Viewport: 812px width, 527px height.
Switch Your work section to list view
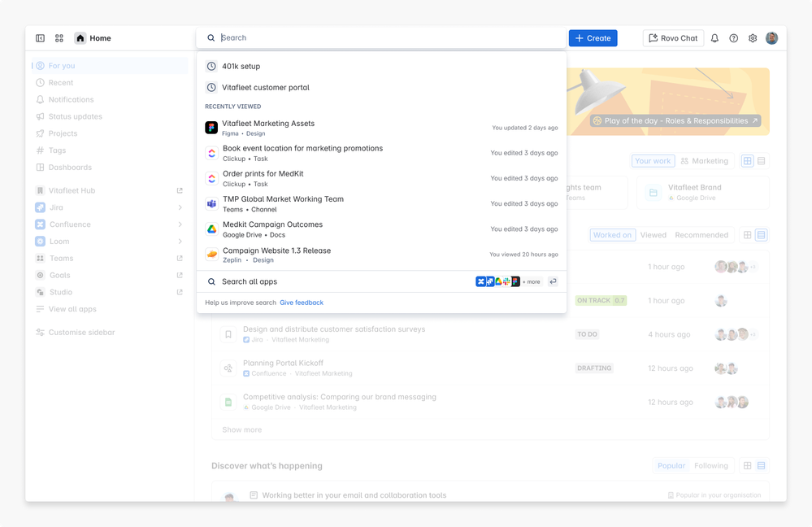(762, 161)
